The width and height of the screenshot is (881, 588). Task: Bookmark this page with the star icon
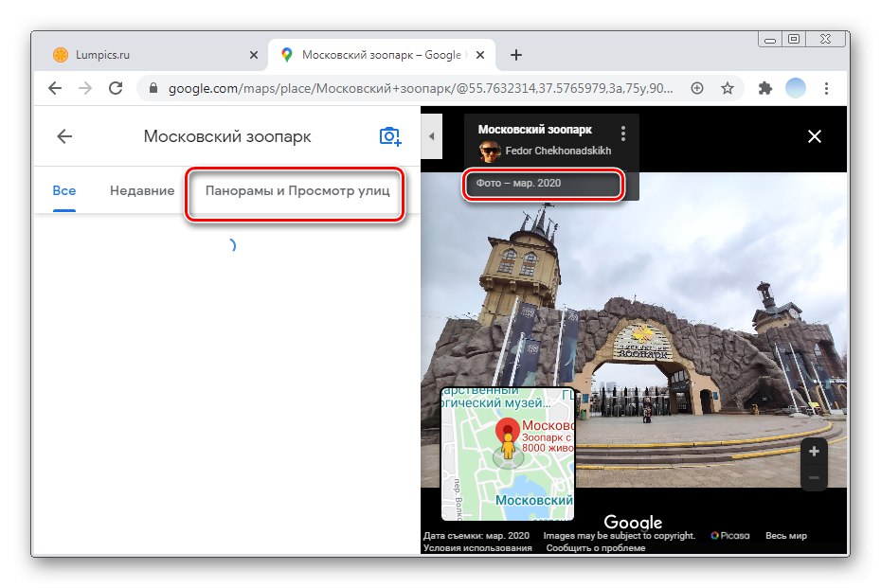pos(728,88)
